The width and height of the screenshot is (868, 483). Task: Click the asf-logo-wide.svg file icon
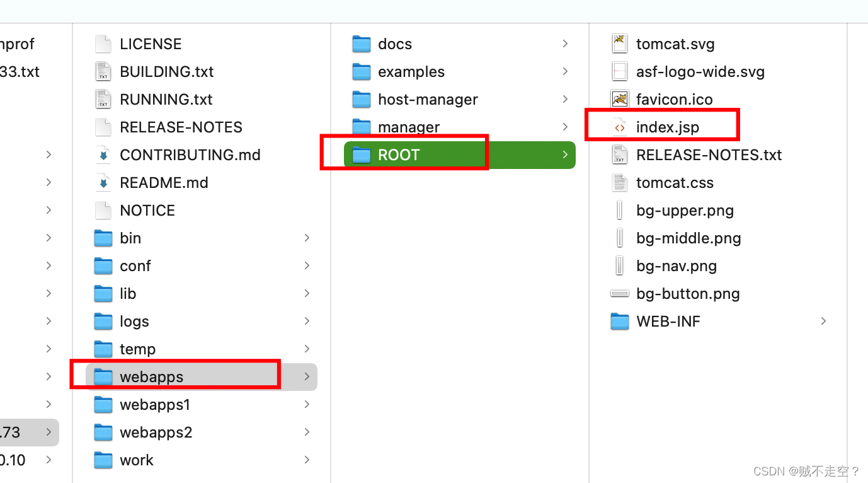(620, 71)
